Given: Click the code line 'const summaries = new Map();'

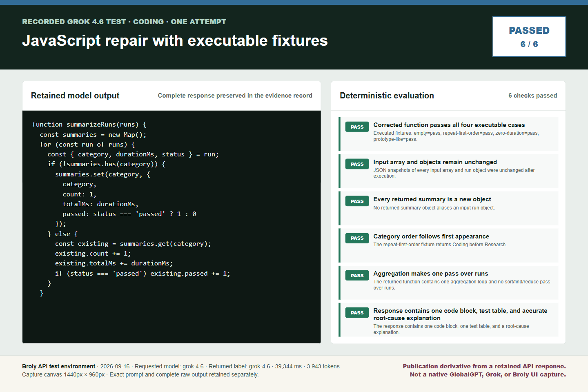Looking at the screenshot, I should tap(93, 135).
